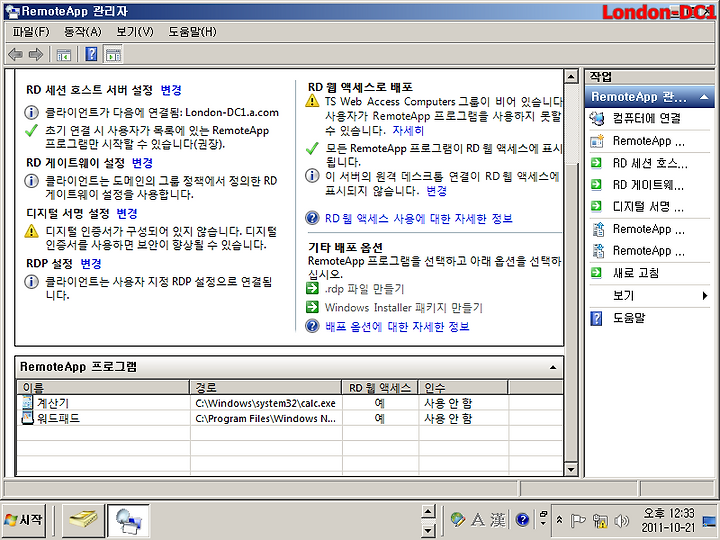The image size is (720, 540).
Task: Click the Windows Installer 패키지 arrow icon
Action: coord(312,307)
